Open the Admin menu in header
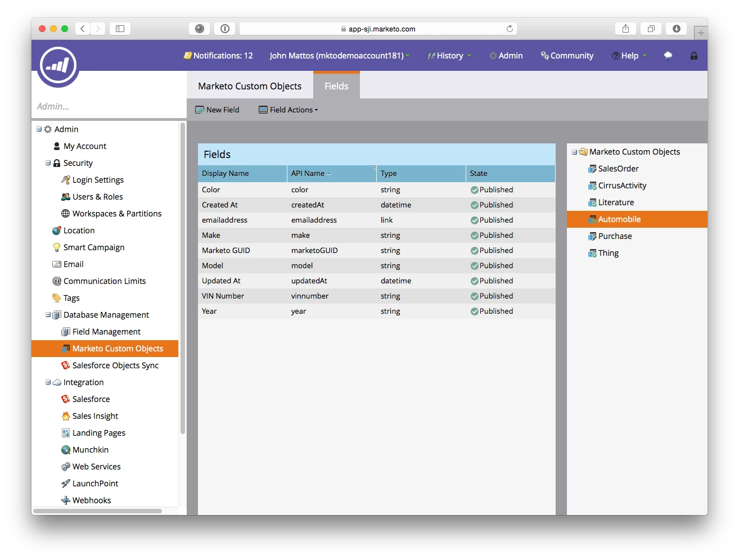This screenshot has width=739, height=560. (x=506, y=56)
